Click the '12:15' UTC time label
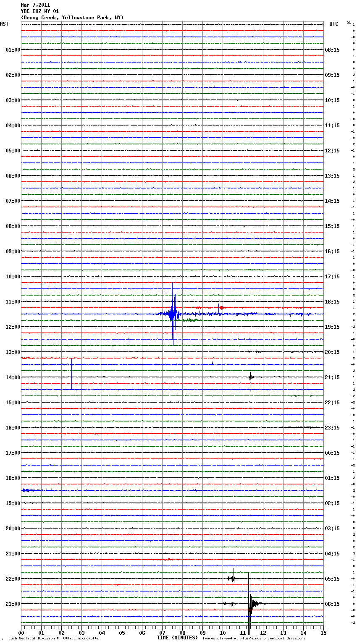Image resolution: width=357 pixels, height=644 pixels. click(332, 151)
